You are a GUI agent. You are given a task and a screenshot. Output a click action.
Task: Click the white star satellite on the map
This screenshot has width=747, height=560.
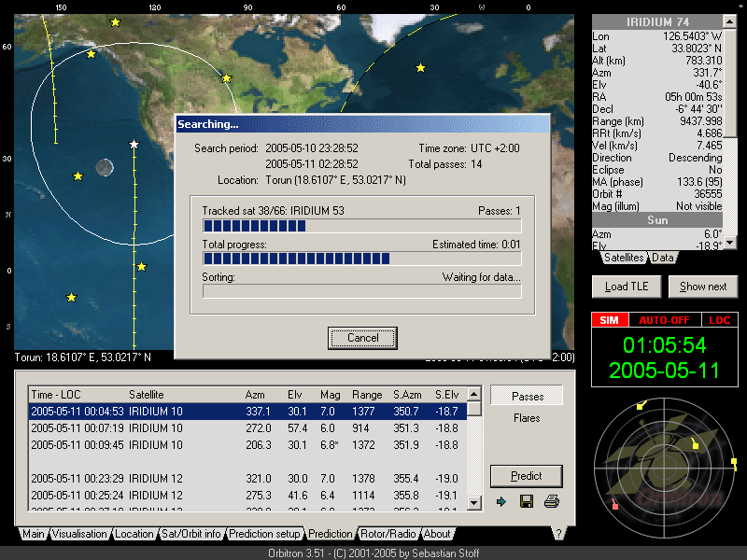[134, 145]
